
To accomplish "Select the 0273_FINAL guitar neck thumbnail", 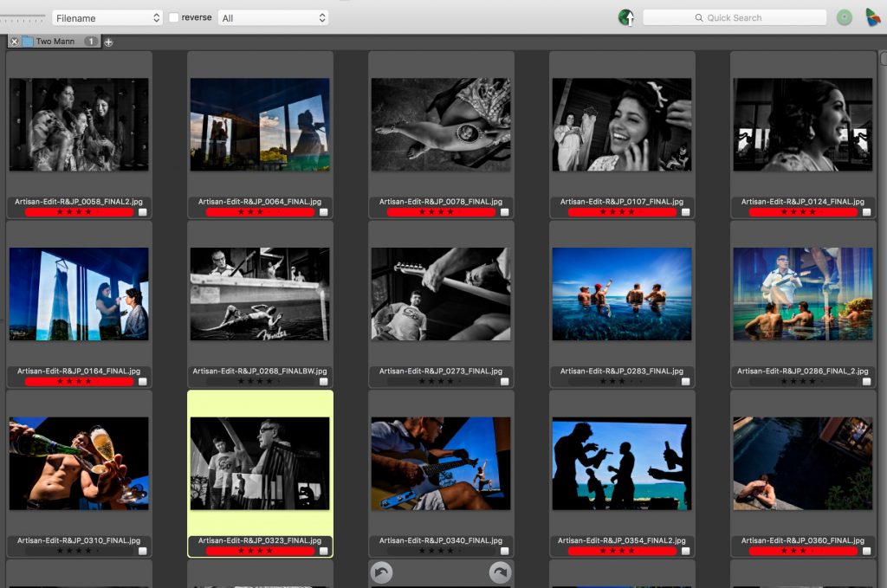I will click(x=441, y=294).
